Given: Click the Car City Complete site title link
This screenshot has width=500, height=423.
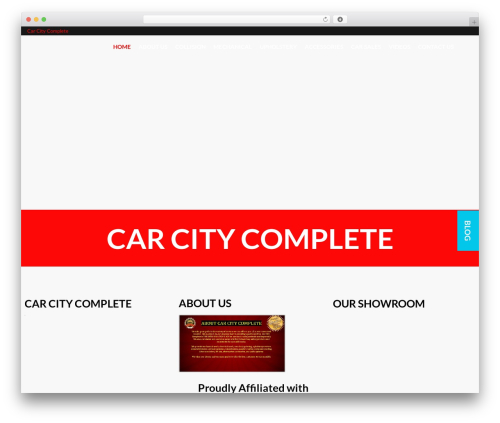Looking at the screenshot, I should [48, 31].
